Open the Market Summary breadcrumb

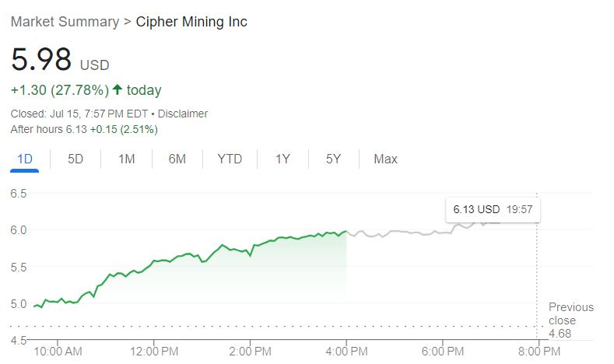[65, 22]
